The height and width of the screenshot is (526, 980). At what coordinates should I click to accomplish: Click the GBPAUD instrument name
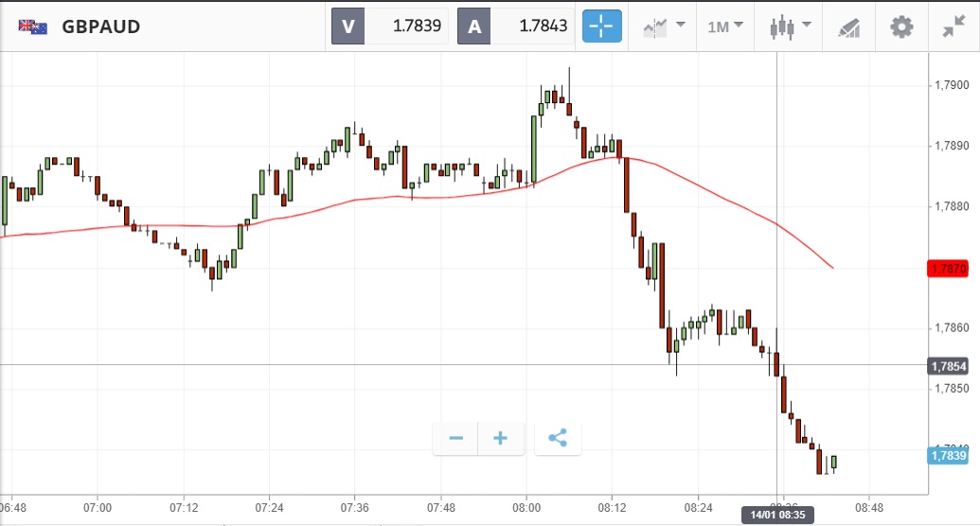(x=101, y=26)
